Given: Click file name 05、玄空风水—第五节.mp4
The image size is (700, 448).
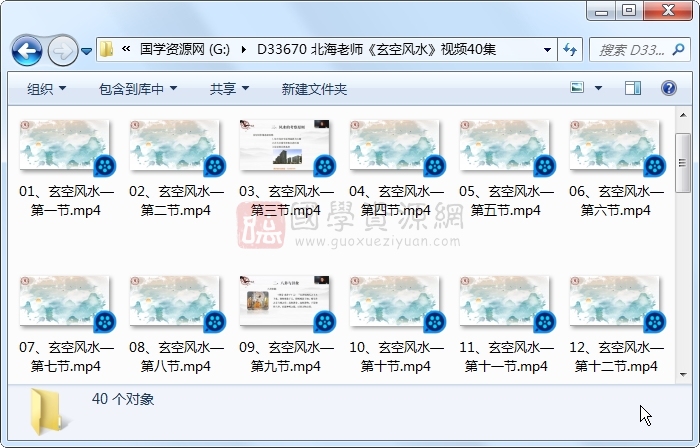Looking at the screenshot, I should (x=506, y=201).
